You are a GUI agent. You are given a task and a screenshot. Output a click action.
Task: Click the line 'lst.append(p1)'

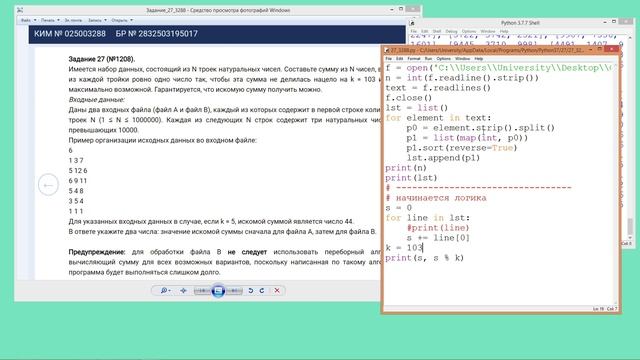point(443,158)
